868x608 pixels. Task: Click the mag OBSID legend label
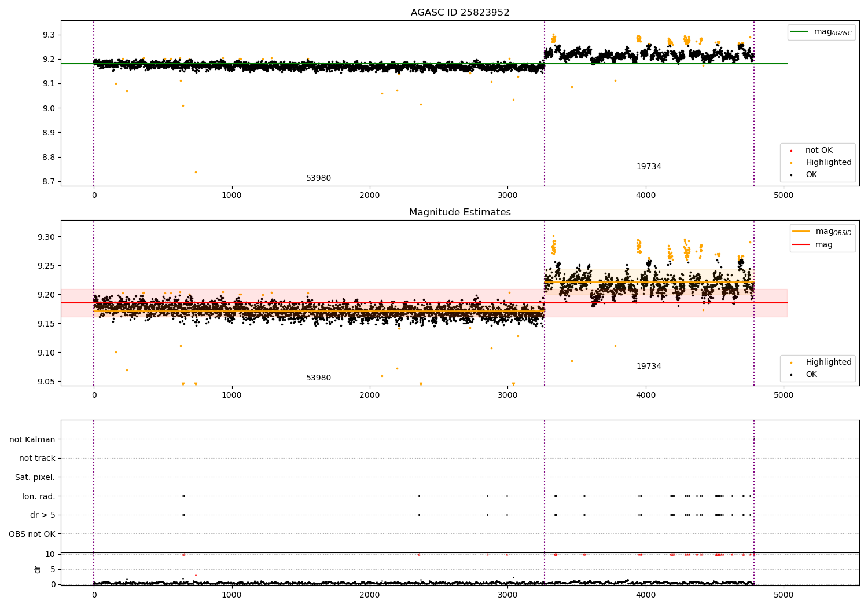[x=833, y=232]
